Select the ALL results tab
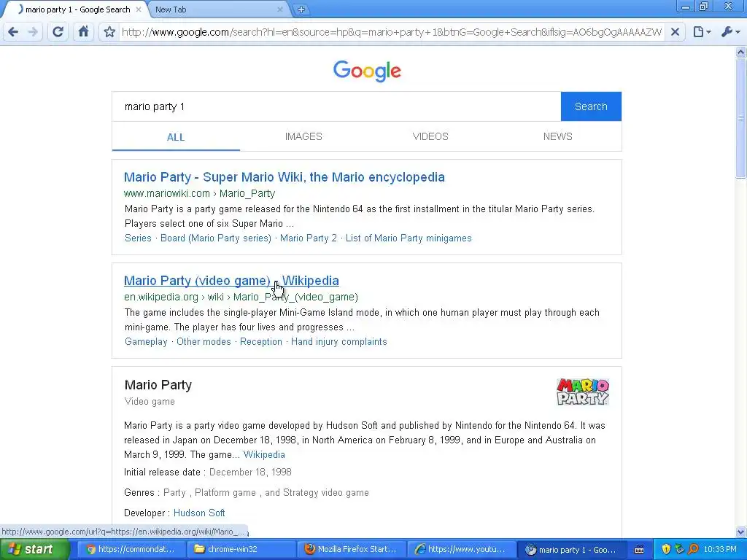Screen dimensions: 747x560 pos(176,137)
